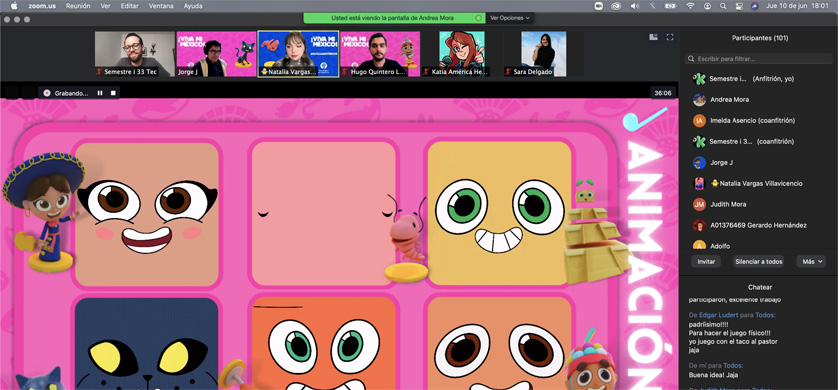Select Natalia Vargas video thumbnail
Screen dimensions: 838x390
[x=298, y=54]
